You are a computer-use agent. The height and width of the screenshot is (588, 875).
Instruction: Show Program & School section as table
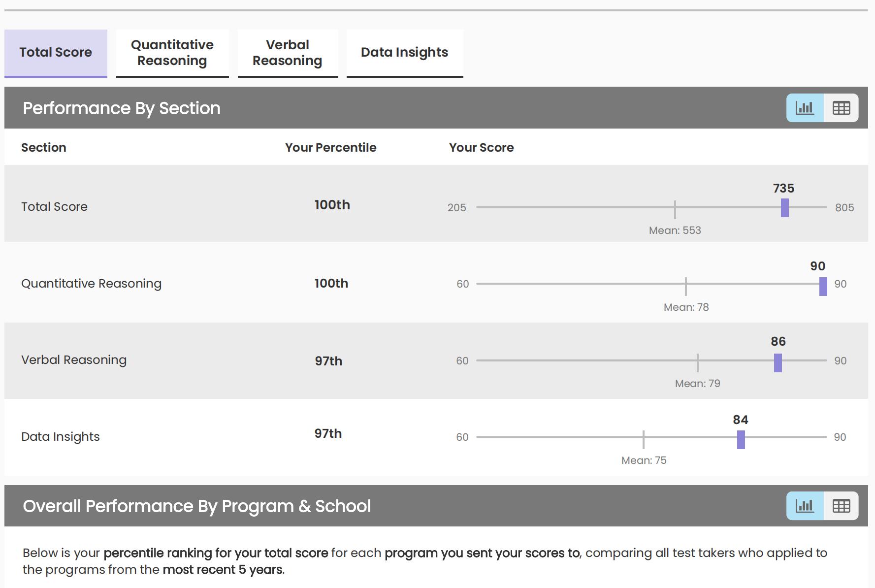tap(841, 506)
